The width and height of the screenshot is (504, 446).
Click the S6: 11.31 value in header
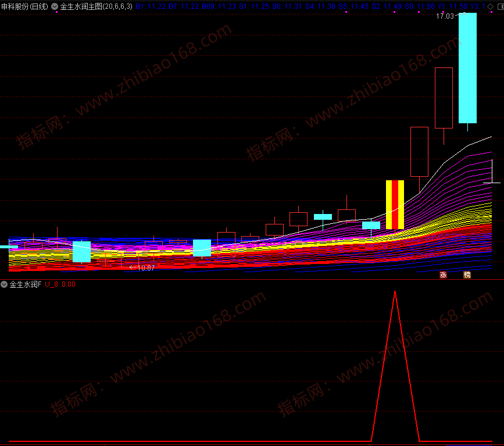287,6
